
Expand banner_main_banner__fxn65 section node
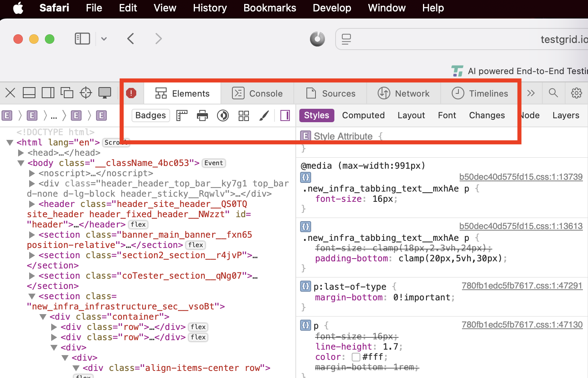[x=32, y=235]
